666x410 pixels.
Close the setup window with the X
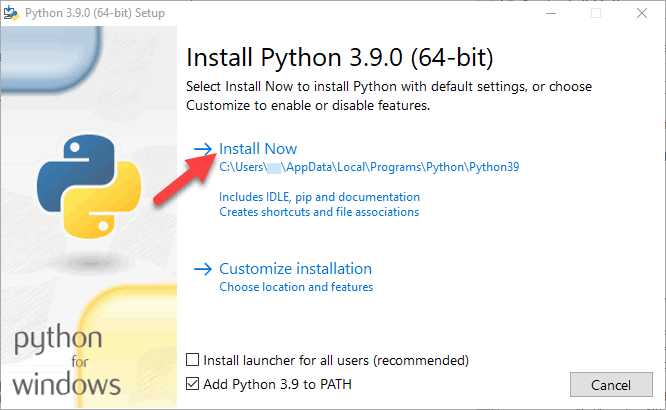[x=642, y=13]
